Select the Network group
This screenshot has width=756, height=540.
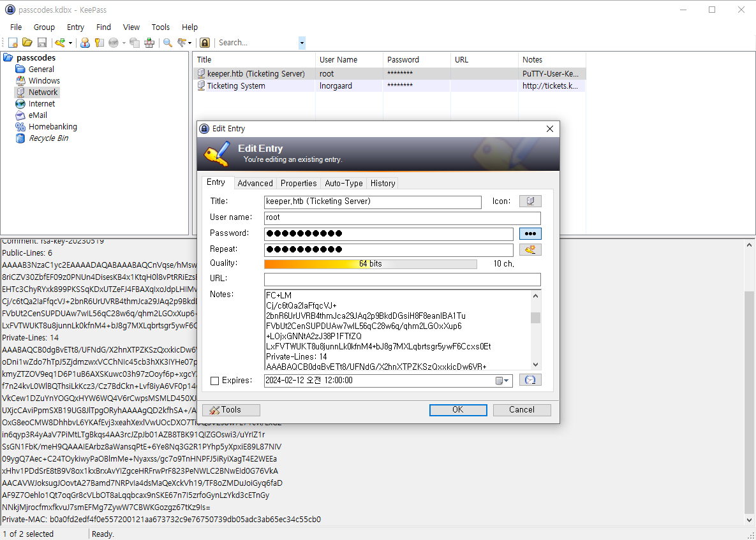tap(43, 92)
